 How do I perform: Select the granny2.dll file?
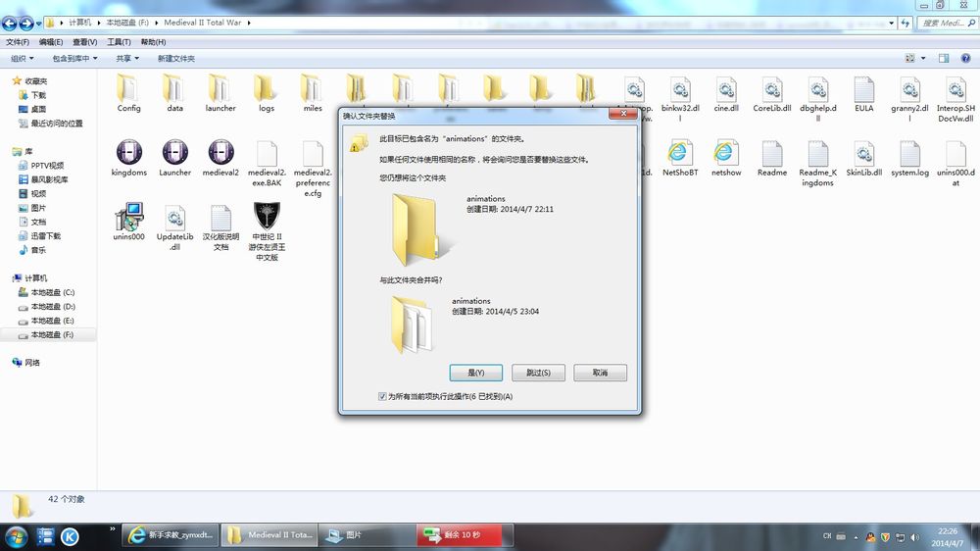pos(910,99)
